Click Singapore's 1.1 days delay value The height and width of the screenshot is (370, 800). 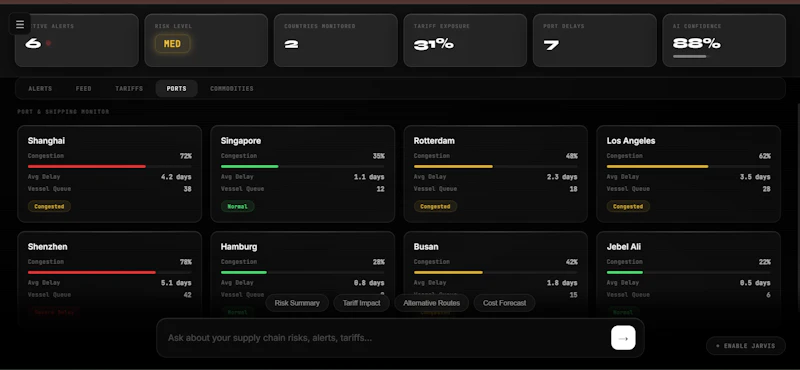(x=369, y=177)
